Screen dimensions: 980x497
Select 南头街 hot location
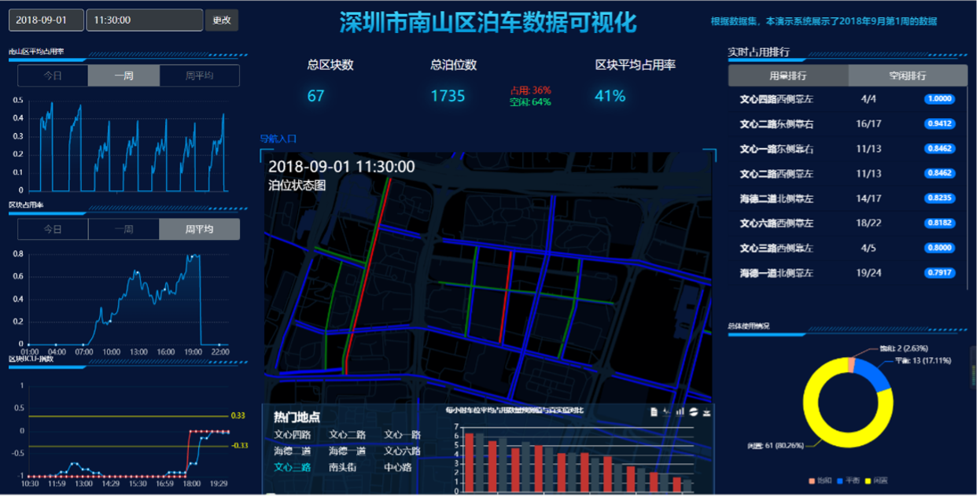343,467
